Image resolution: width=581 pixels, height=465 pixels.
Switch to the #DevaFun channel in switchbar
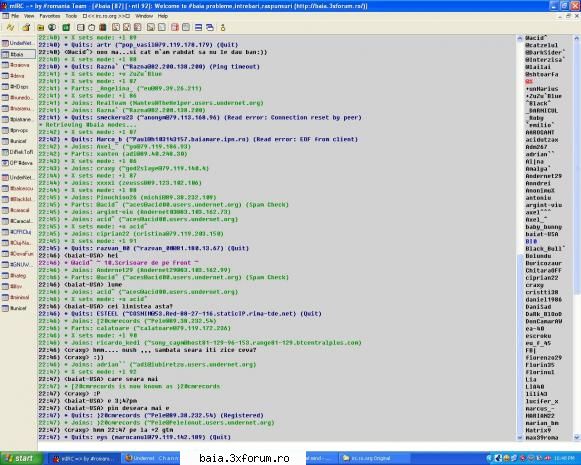point(18,254)
